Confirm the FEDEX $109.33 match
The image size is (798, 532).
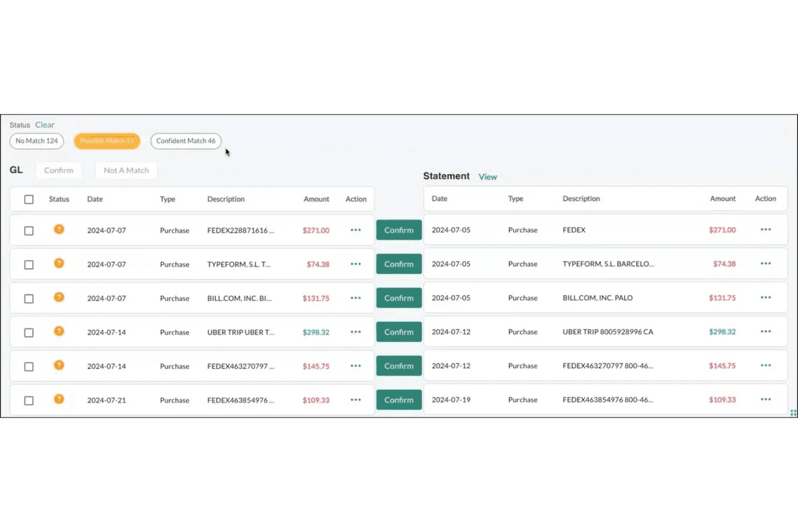[x=399, y=400]
